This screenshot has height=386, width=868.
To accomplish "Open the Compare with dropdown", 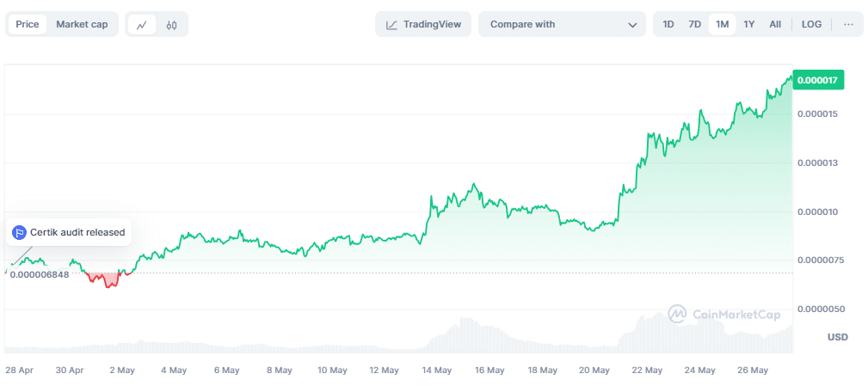I will (561, 24).
